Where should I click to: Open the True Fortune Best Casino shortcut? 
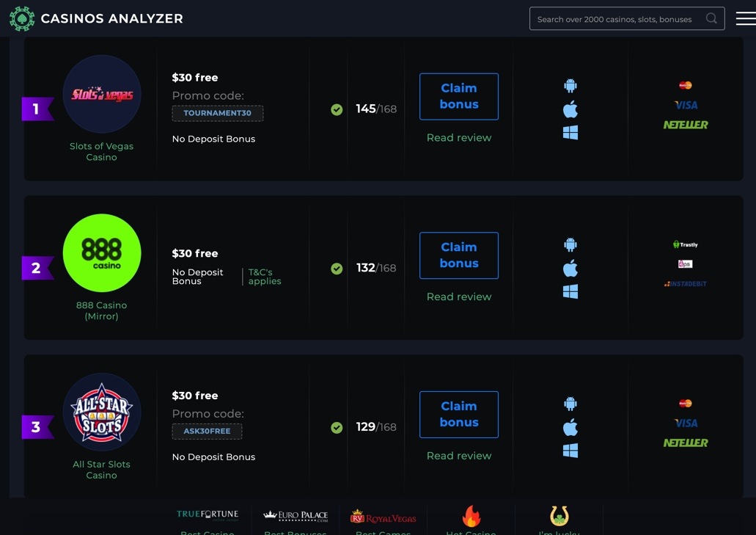(x=208, y=520)
